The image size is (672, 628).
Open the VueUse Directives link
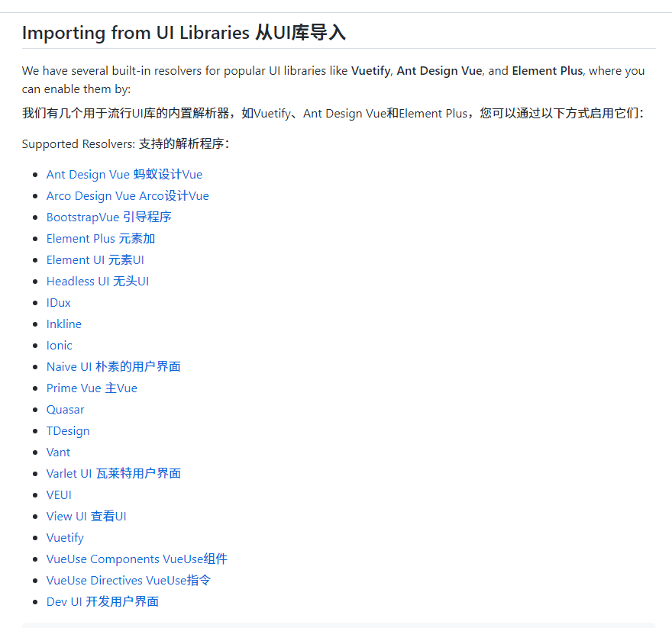pyautogui.click(x=128, y=581)
